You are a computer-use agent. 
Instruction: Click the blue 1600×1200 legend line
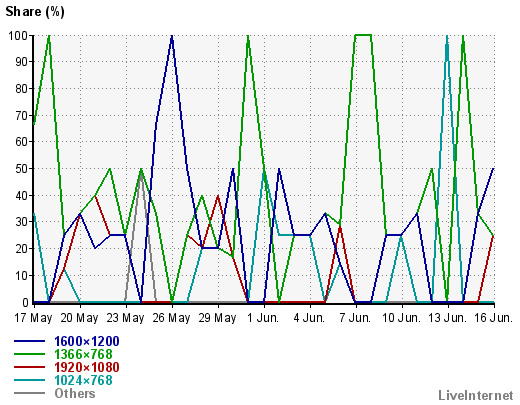coord(29,341)
